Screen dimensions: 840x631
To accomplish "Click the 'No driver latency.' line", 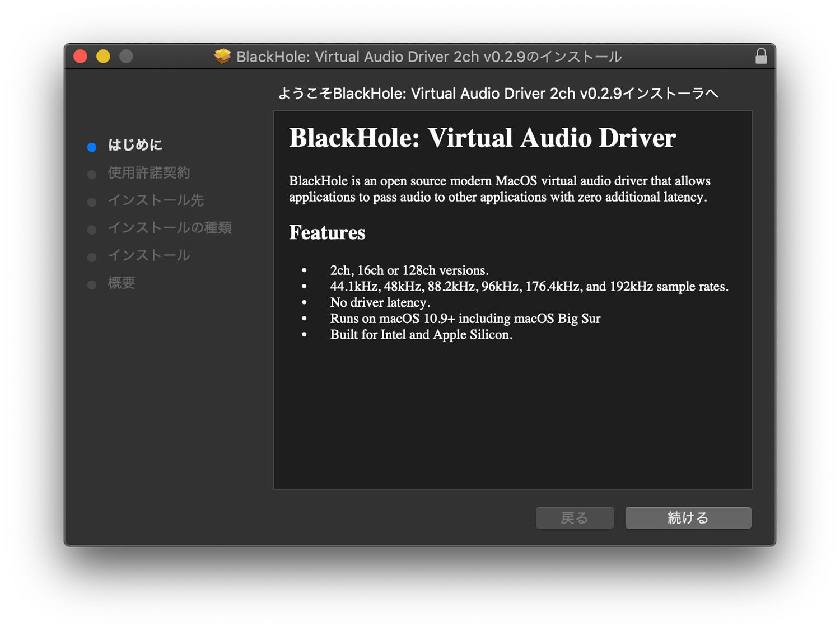I will [x=380, y=303].
